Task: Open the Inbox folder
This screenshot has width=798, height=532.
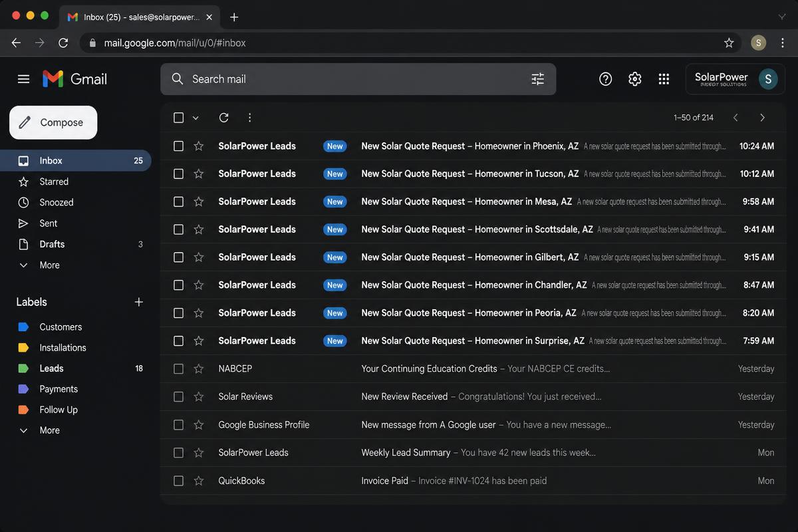Action: point(76,160)
